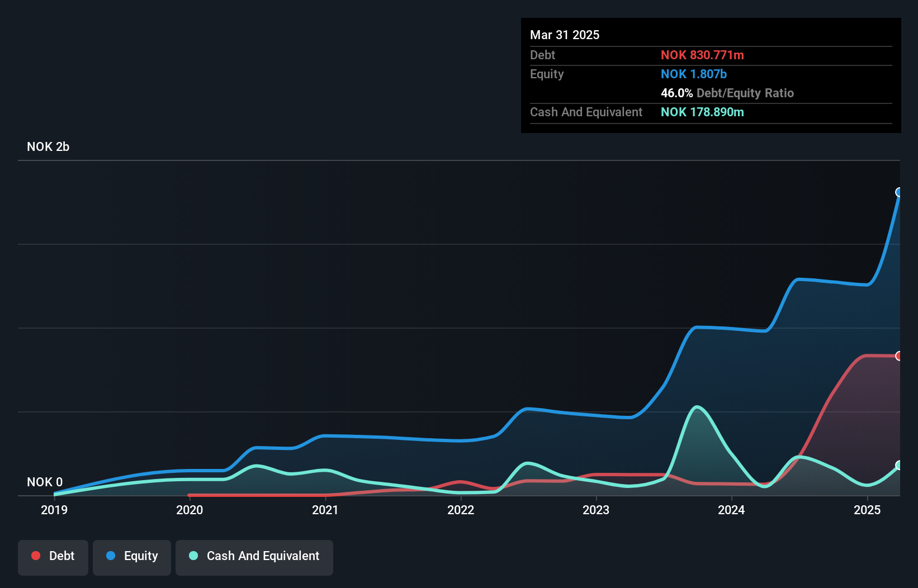Click the NOK 0 y-axis label
Screen dimensions: 918x588
pos(45,482)
